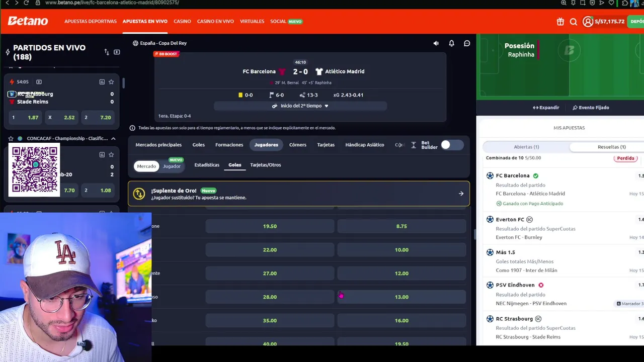Select Tarjetas/Otros sub-tab
The width and height of the screenshot is (644, 362).
266,165
